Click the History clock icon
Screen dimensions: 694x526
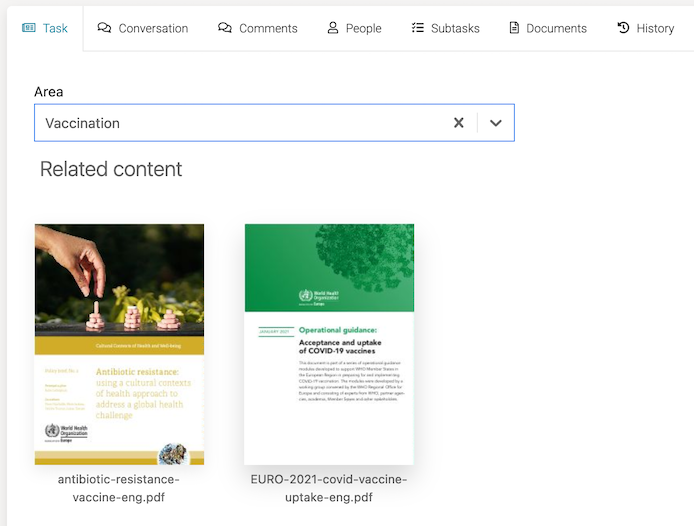(x=623, y=28)
